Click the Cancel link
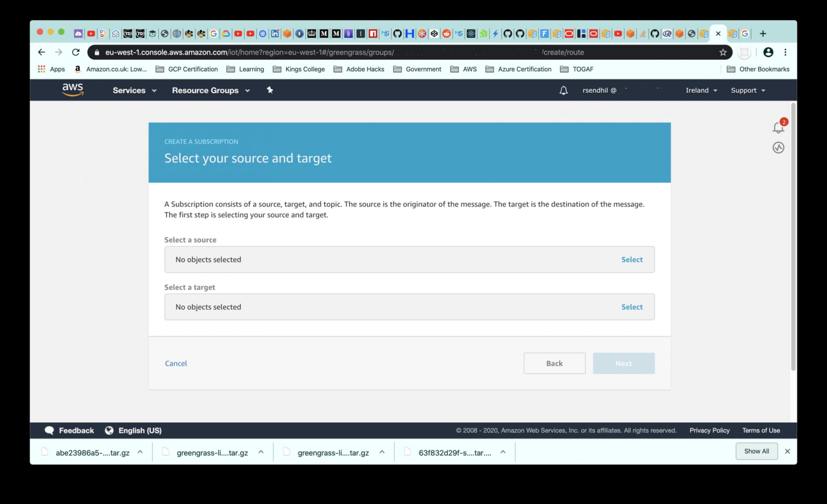 pyautogui.click(x=176, y=363)
